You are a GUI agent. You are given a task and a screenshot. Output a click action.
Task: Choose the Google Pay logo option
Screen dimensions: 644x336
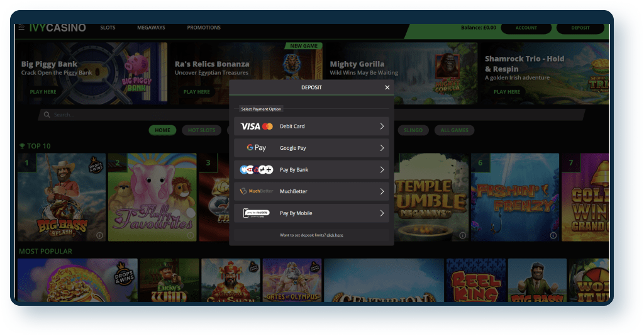[x=257, y=148]
